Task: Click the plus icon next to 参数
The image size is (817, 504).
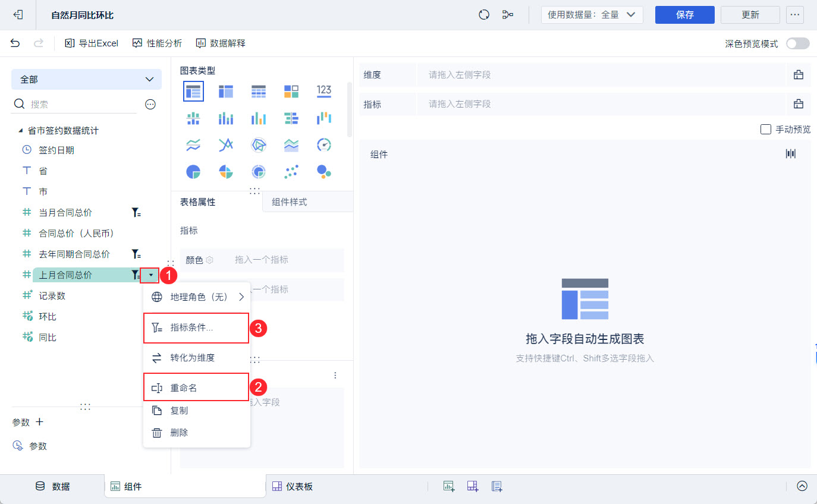Action: [x=40, y=422]
